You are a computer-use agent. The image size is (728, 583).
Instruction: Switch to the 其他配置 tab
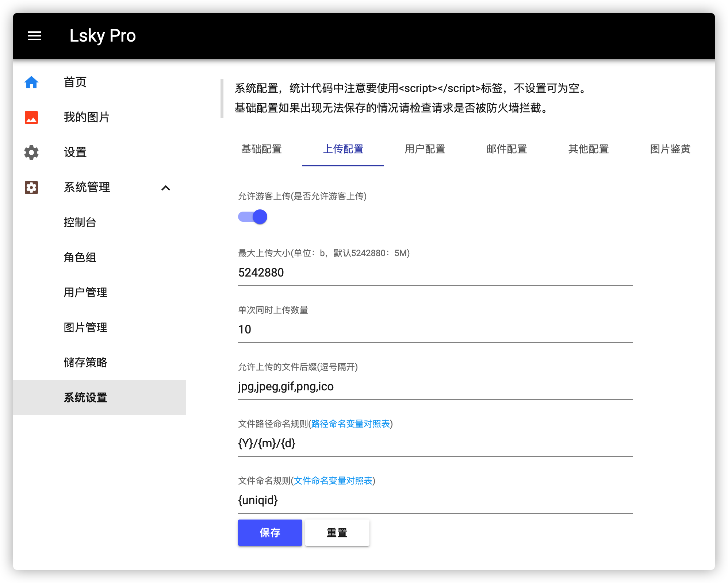pyautogui.click(x=589, y=149)
